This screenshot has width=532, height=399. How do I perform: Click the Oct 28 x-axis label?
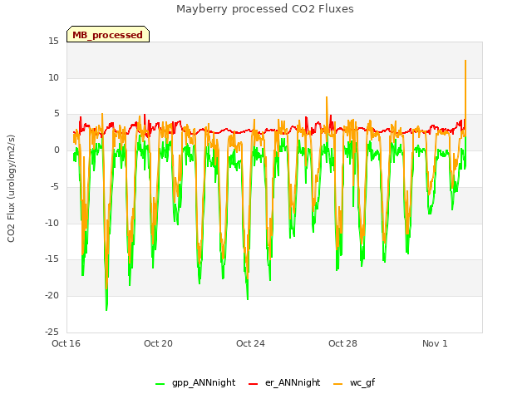[342, 343]
